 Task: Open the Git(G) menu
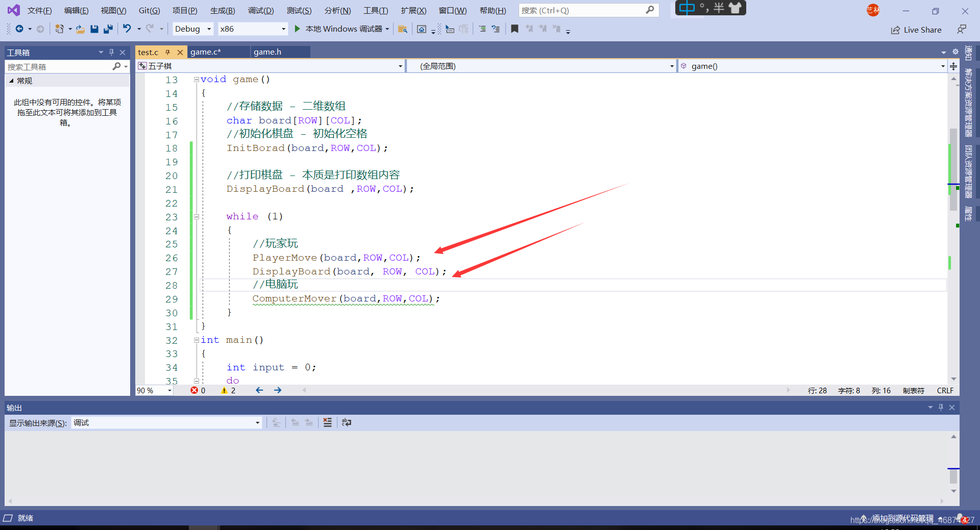[x=149, y=11]
